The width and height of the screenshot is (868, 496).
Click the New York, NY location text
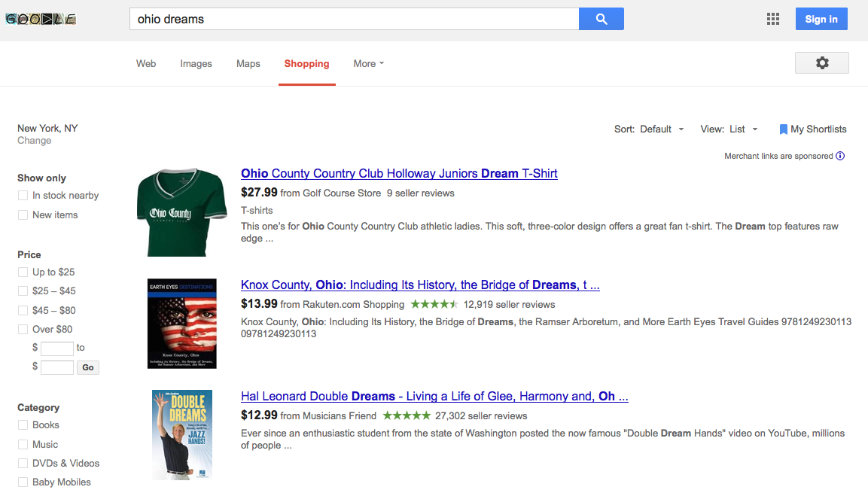coord(47,129)
